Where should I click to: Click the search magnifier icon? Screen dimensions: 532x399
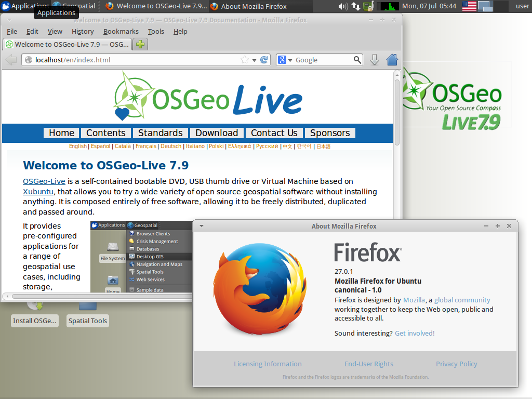[357, 60]
